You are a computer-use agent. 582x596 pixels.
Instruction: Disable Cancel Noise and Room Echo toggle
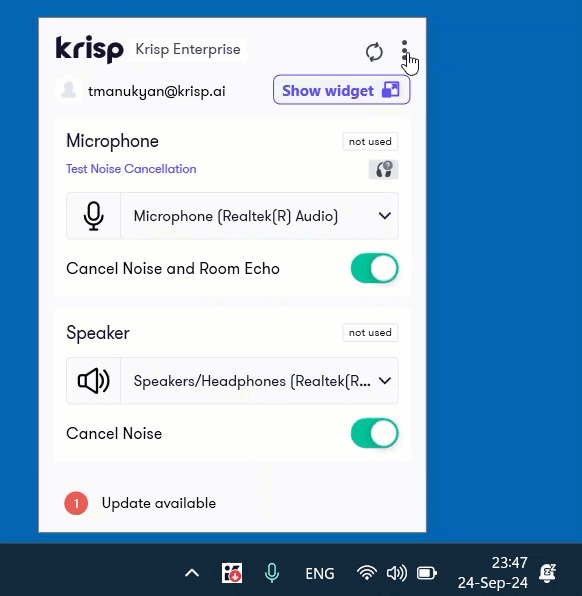374,268
